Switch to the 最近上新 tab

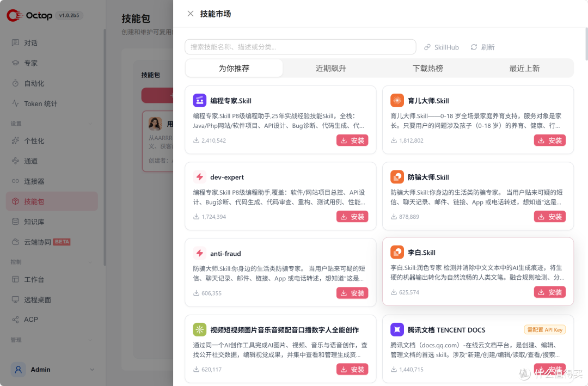[525, 68]
